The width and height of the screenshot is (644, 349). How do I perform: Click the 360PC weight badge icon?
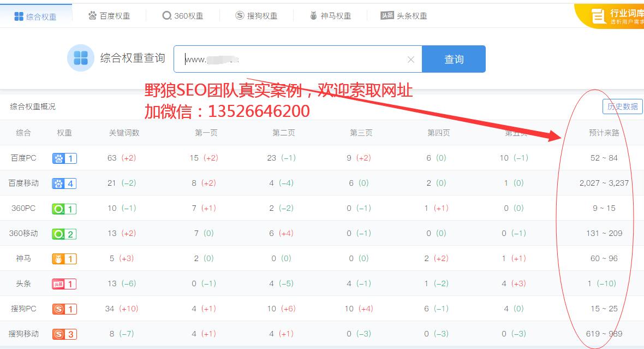pyautogui.click(x=64, y=209)
